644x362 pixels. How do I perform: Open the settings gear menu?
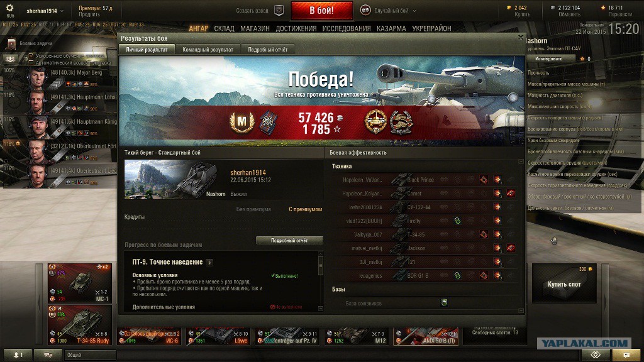pos(9,8)
